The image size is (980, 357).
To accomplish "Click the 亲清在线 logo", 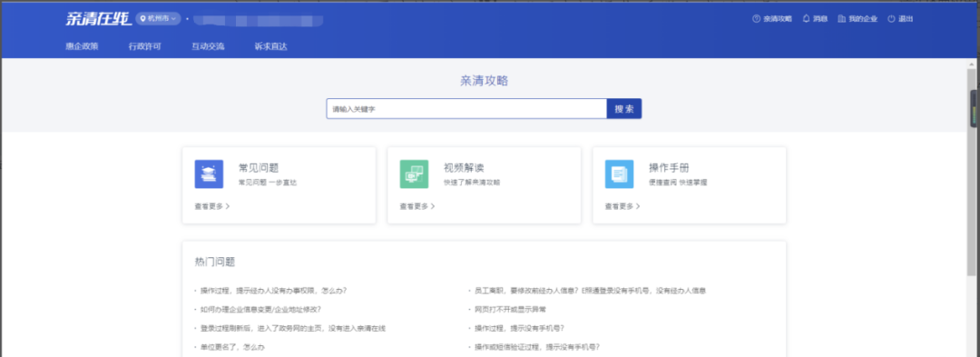I will tap(98, 19).
